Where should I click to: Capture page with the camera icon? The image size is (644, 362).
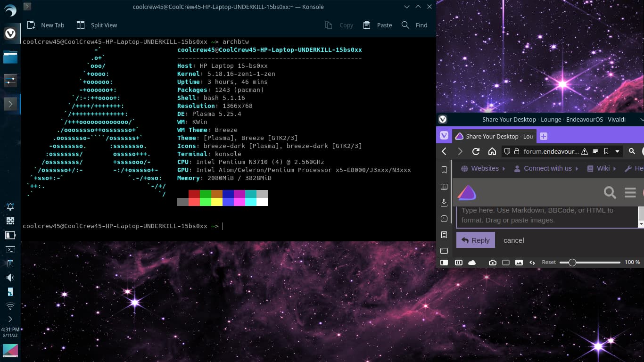493,263
